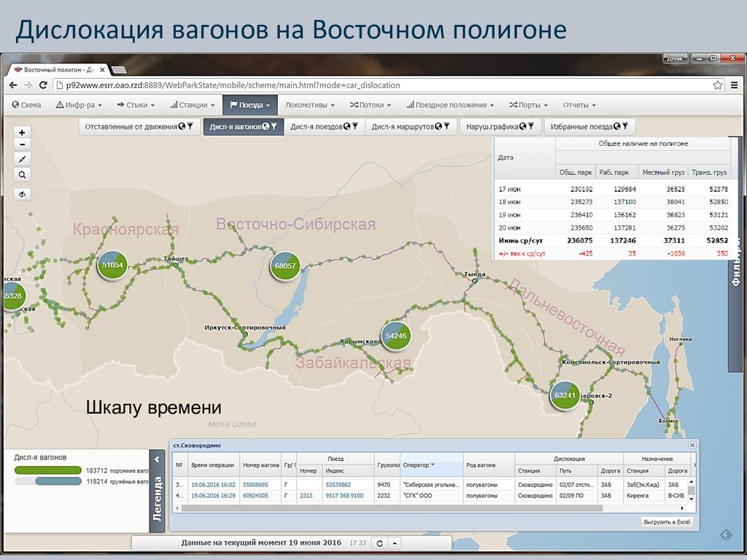Open wagon number link 55808695

[x=255, y=485]
